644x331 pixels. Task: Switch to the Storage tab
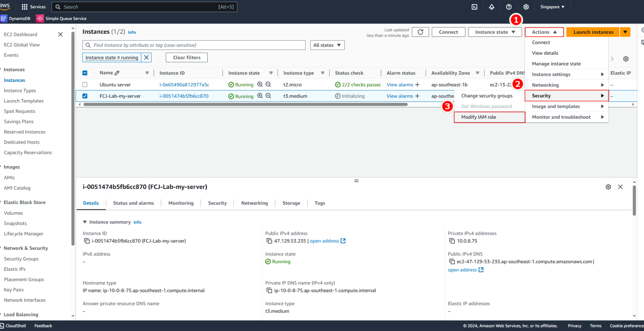click(x=291, y=203)
